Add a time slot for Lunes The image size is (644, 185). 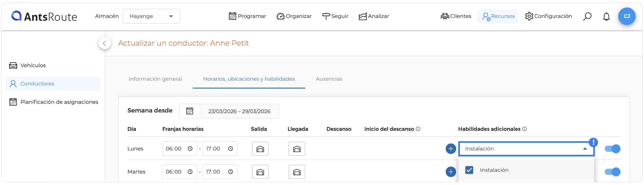click(x=451, y=149)
